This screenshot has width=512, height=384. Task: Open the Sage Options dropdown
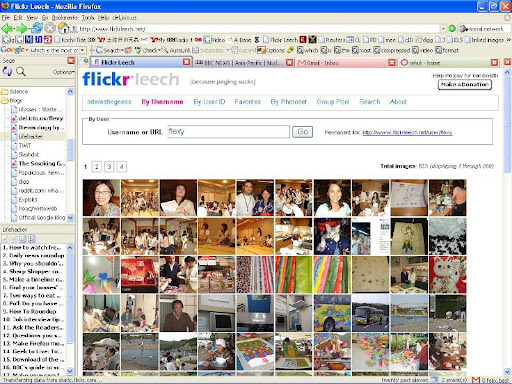[63, 72]
